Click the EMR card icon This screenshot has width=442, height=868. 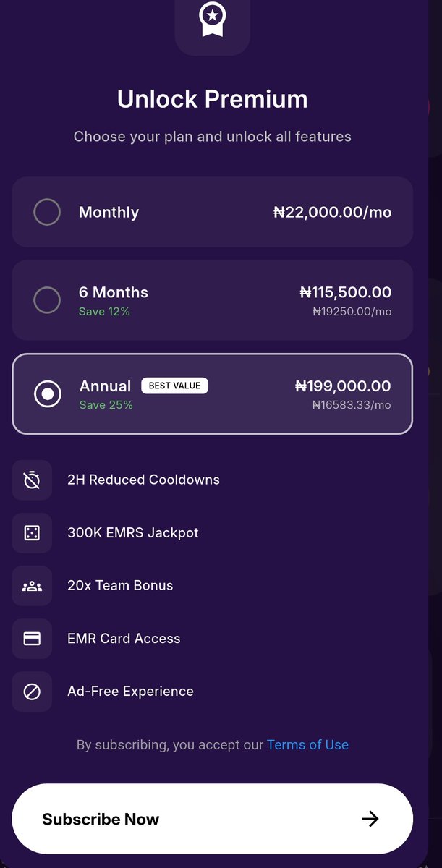tap(32, 639)
